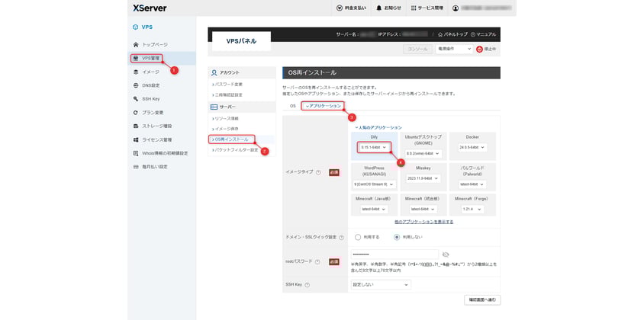Screen dimensions: 644x320
Task: Open the Minecraft Java版 version dropdown
Action: [x=374, y=210]
